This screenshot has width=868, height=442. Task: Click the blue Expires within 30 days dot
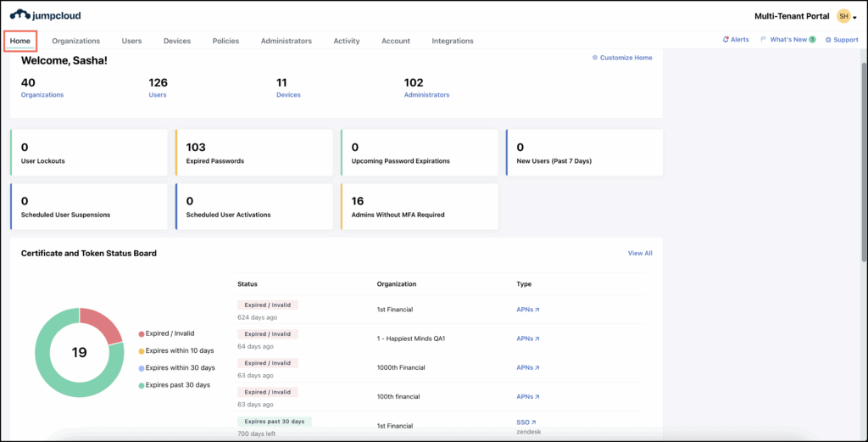tap(142, 368)
